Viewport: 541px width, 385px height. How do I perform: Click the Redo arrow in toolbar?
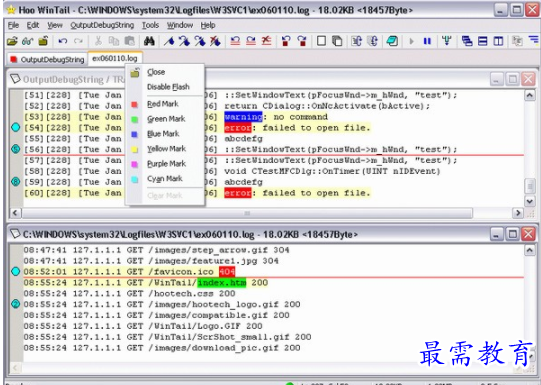[x=79, y=41]
